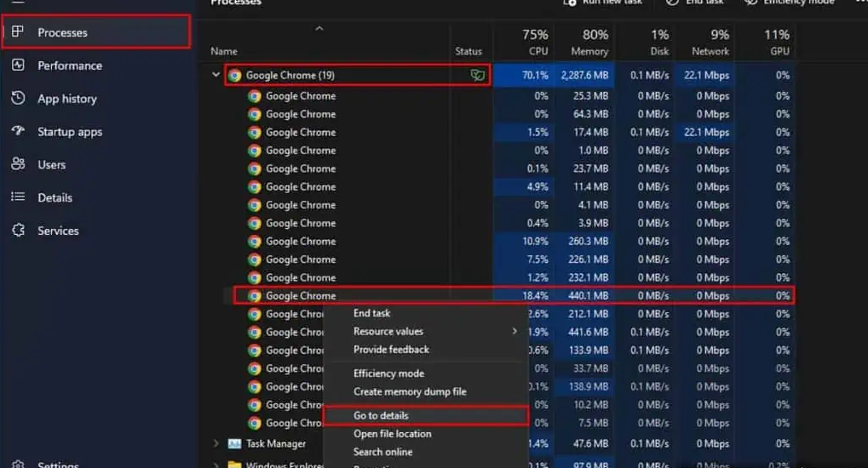Sort by the Name column header
The image size is (868, 468).
point(224,51)
